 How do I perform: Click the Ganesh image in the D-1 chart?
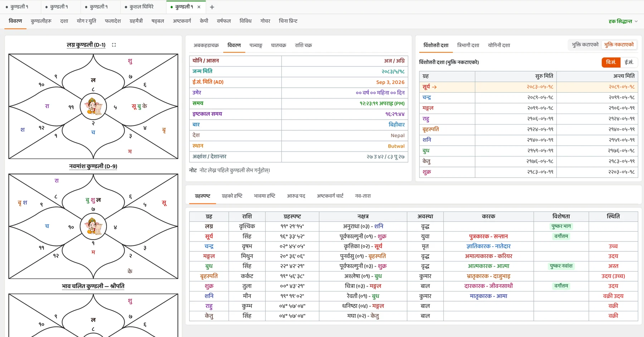click(x=93, y=106)
